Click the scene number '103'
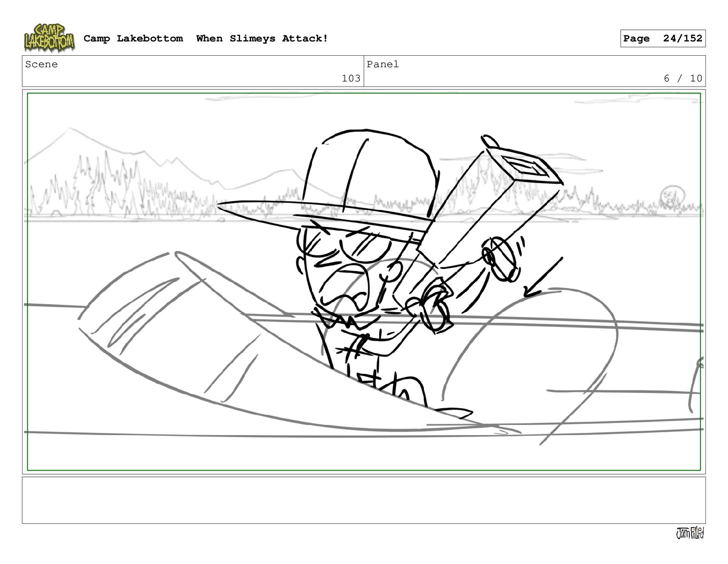The image size is (728, 564). pyautogui.click(x=351, y=78)
